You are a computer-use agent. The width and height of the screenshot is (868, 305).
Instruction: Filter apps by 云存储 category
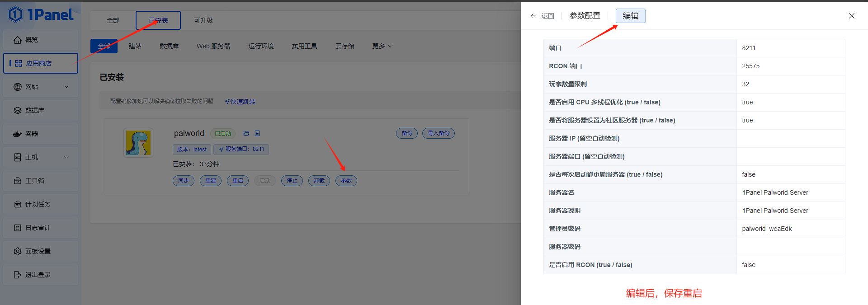click(x=345, y=46)
